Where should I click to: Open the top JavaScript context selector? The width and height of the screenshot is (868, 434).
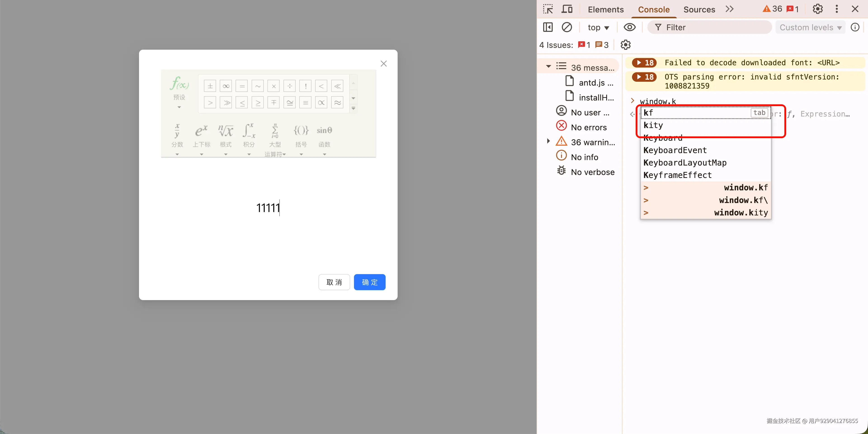598,27
